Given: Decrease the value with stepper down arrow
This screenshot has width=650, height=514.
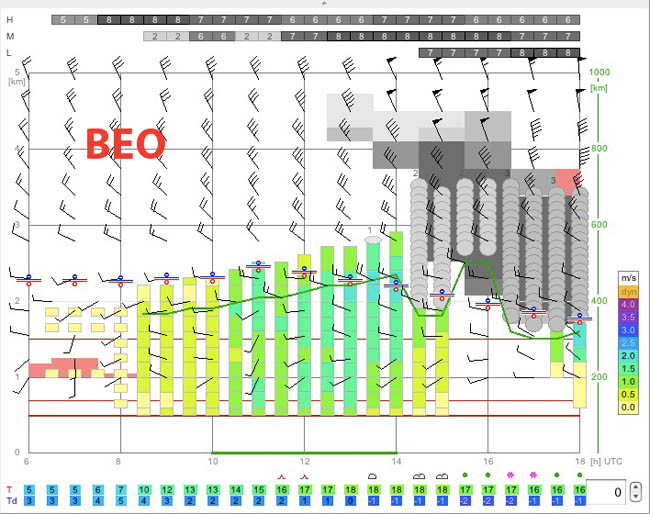Looking at the screenshot, I should [x=635, y=496].
